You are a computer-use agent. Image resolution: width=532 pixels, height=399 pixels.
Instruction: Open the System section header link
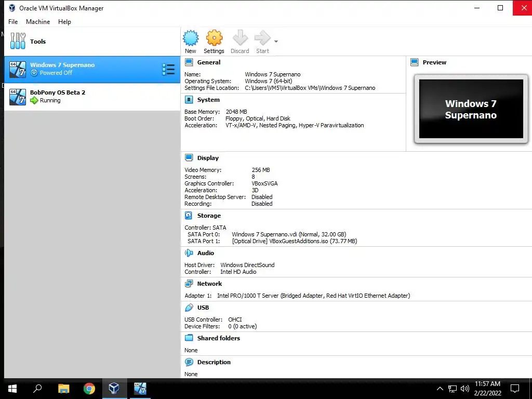coord(208,100)
